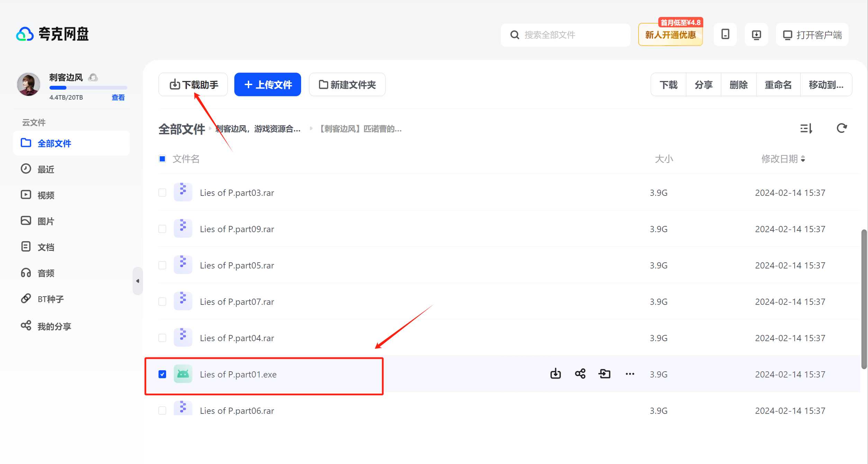The image size is (868, 464).
Task: Click the rar icon of Lies of P.part06.rar
Action: [183, 408]
